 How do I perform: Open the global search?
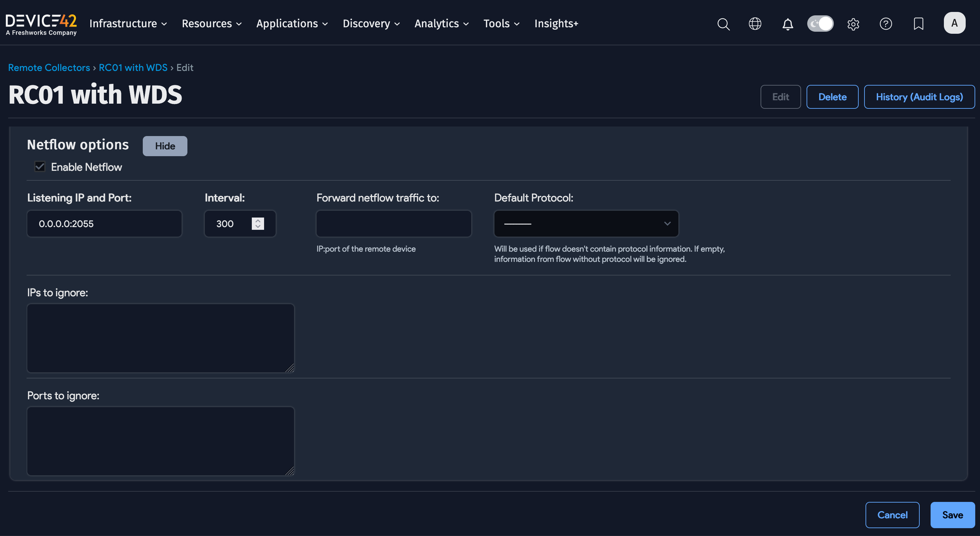(723, 24)
